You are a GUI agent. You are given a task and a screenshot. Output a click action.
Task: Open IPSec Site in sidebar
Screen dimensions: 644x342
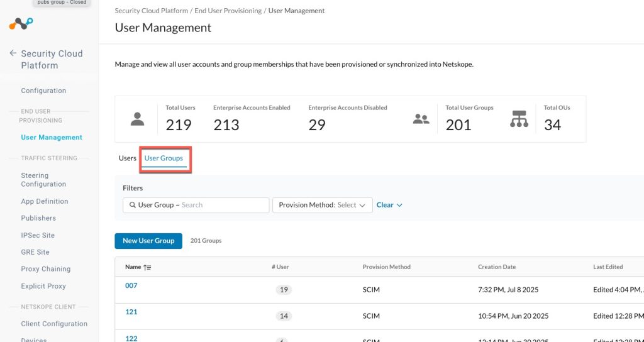coord(38,235)
